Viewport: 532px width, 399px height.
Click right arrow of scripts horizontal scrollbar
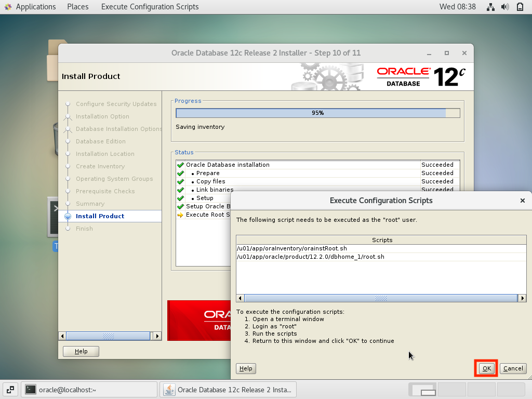click(x=523, y=298)
